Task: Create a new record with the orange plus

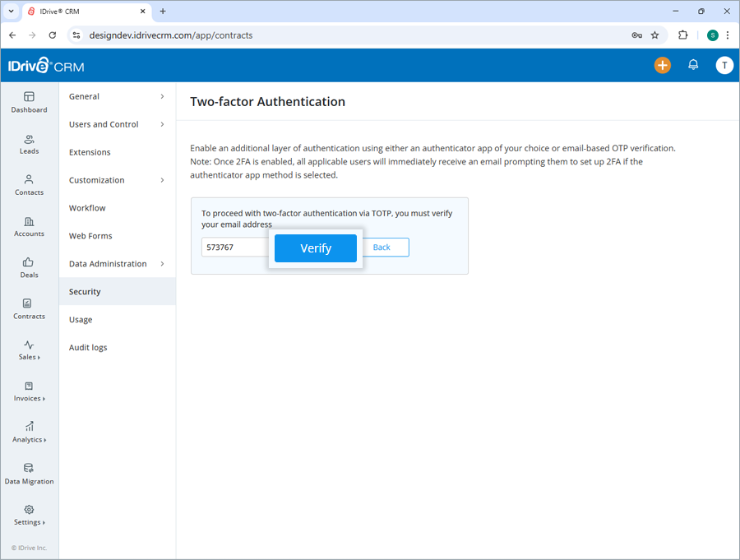Action: [x=663, y=65]
